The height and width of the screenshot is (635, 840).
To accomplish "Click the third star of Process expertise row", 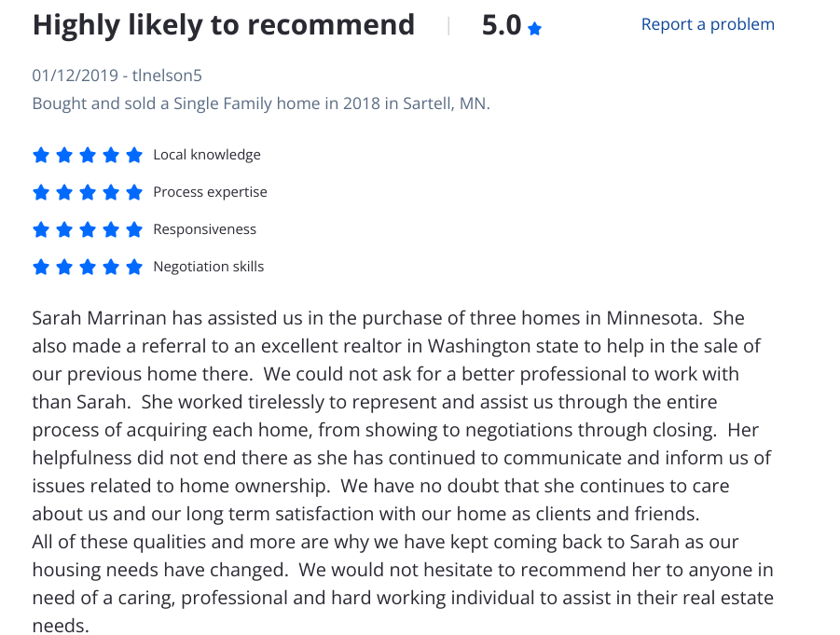I will pyautogui.click(x=88, y=192).
